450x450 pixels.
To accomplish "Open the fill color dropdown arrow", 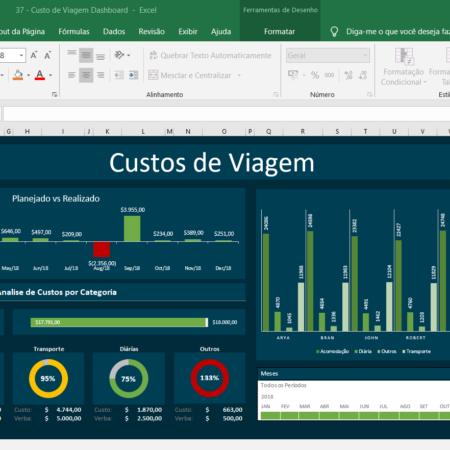I will [28, 75].
